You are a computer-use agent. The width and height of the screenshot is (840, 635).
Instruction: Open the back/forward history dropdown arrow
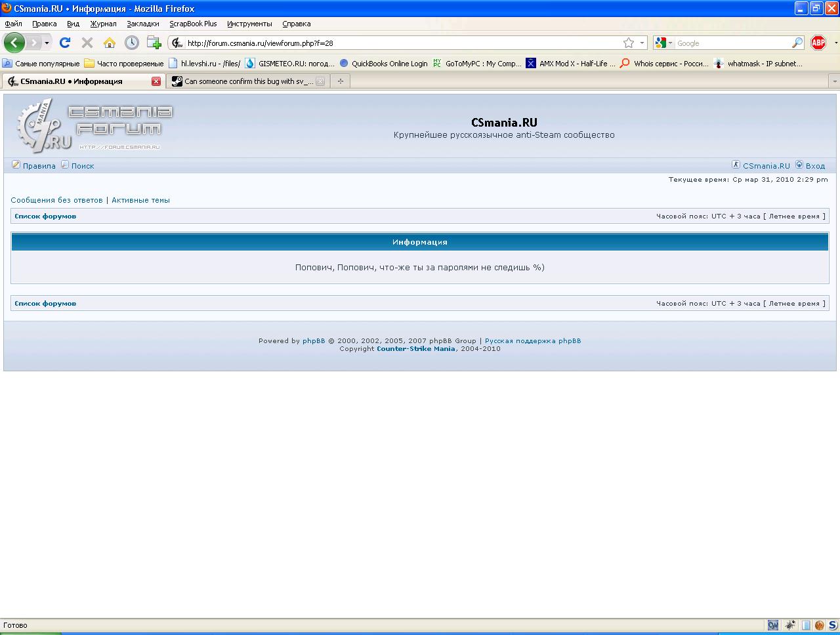click(x=47, y=43)
